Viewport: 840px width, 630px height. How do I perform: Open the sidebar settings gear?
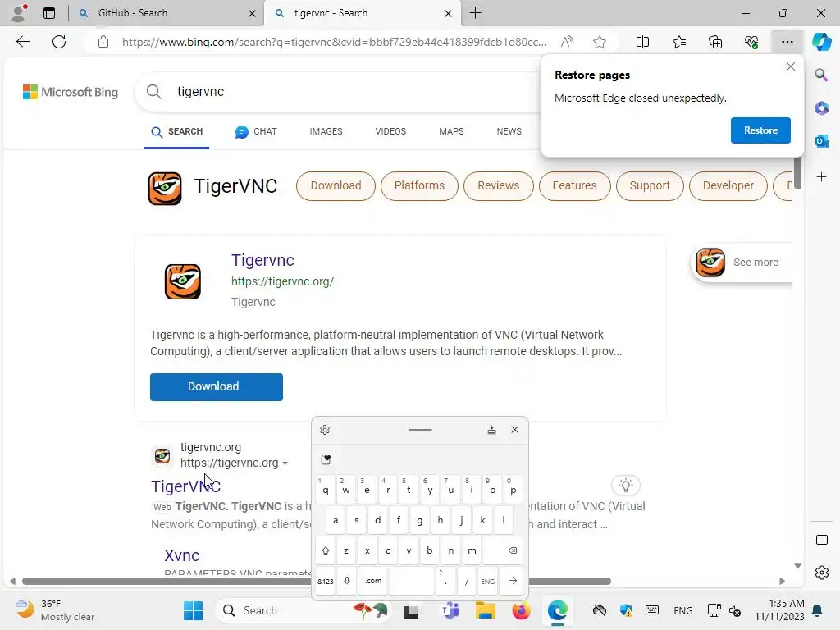821,573
